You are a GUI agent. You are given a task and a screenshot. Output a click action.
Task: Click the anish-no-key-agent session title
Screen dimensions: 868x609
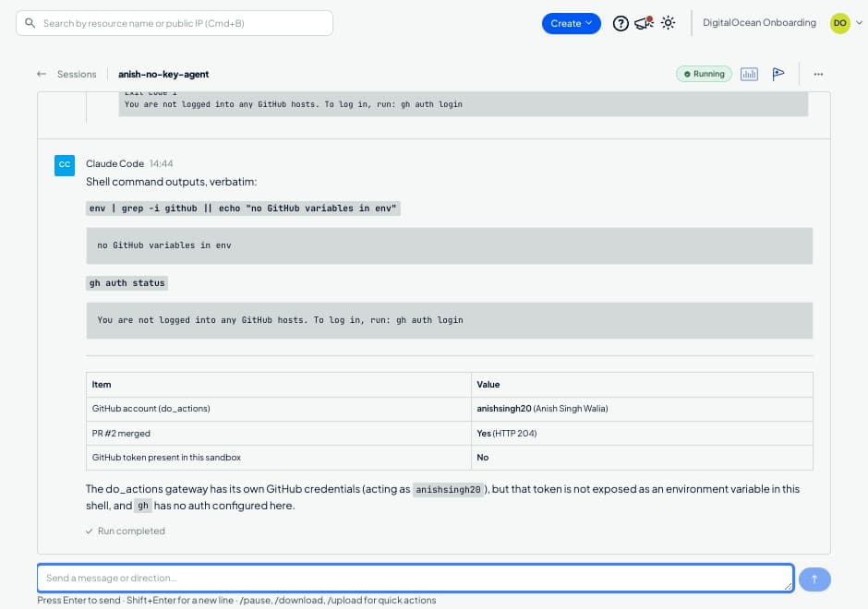click(163, 74)
